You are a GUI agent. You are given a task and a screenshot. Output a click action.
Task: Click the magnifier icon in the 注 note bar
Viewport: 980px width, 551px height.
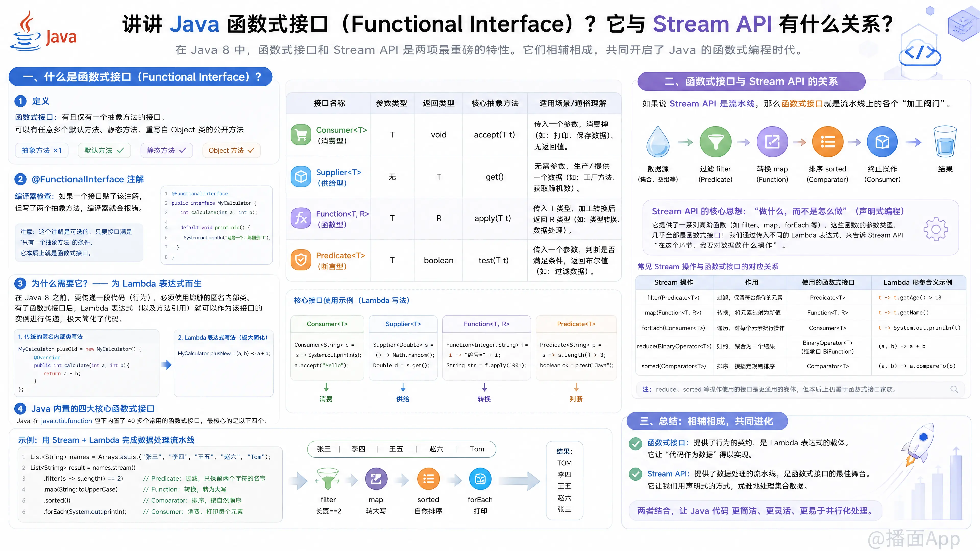[954, 389]
